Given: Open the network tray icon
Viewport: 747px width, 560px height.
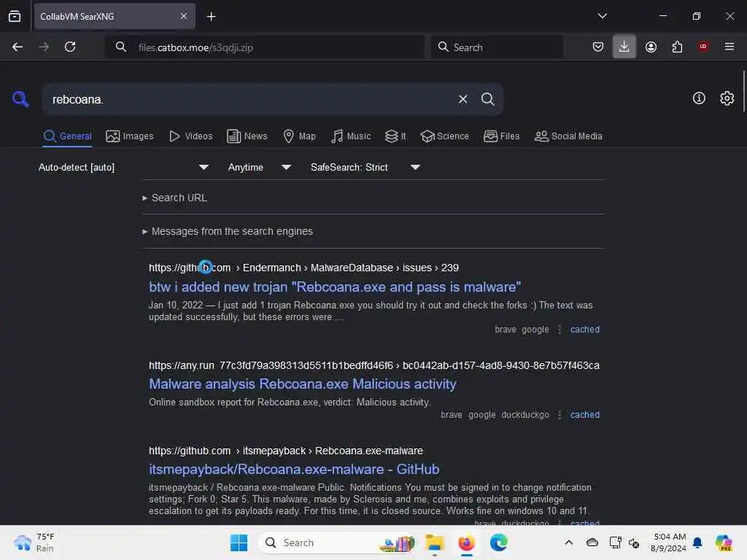Looking at the screenshot, I should pyautogui.click(x=615, y=542).
